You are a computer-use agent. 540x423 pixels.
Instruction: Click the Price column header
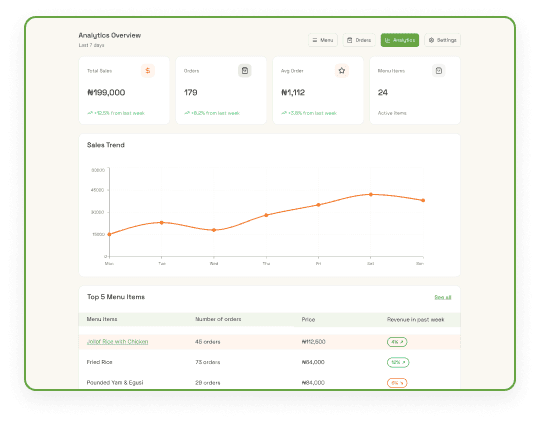(x=308, y=320)
